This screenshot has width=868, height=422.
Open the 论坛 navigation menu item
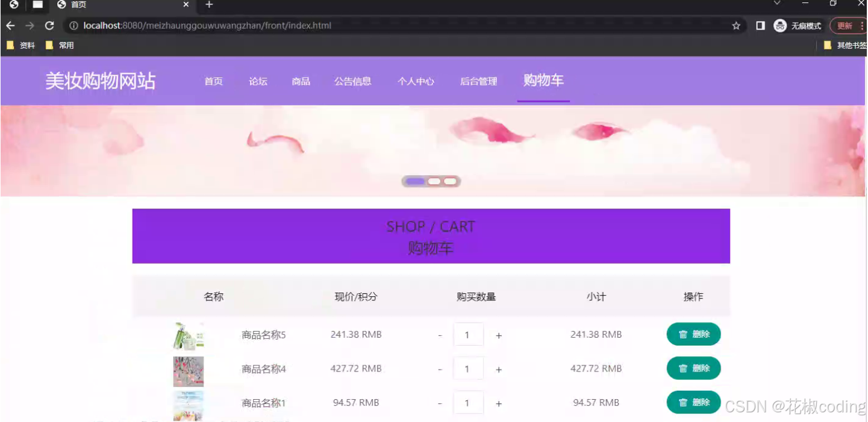tap(258, 81)
